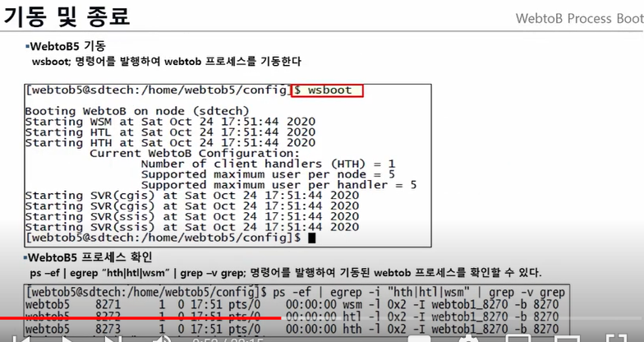
Task: Click the 'Starting HTL at Sat Oct 24' line
Action: coord(171,132)
